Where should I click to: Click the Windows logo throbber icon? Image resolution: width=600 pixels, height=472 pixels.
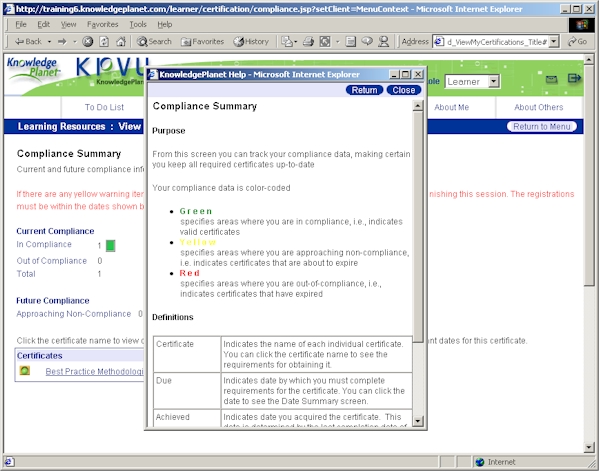[x=582, y=25]
